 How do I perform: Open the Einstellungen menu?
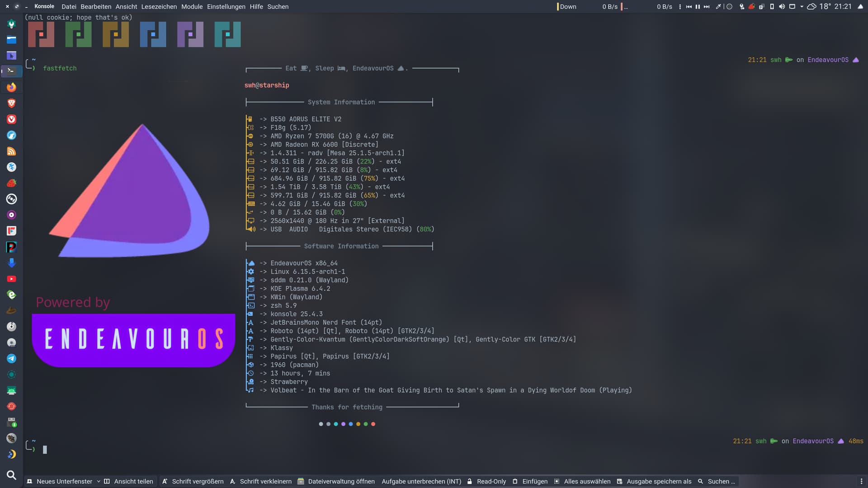(x=226, y=7)
